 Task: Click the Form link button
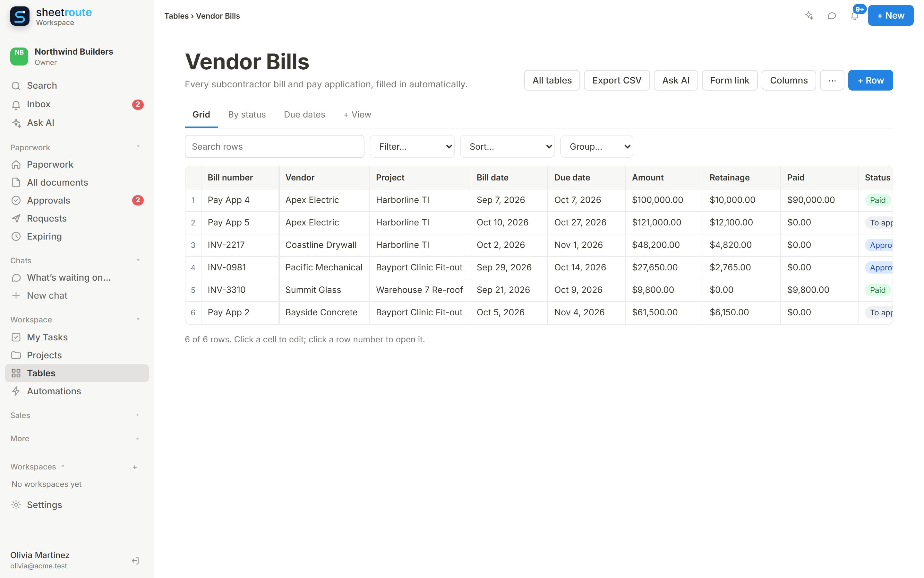tap(730, 80)
